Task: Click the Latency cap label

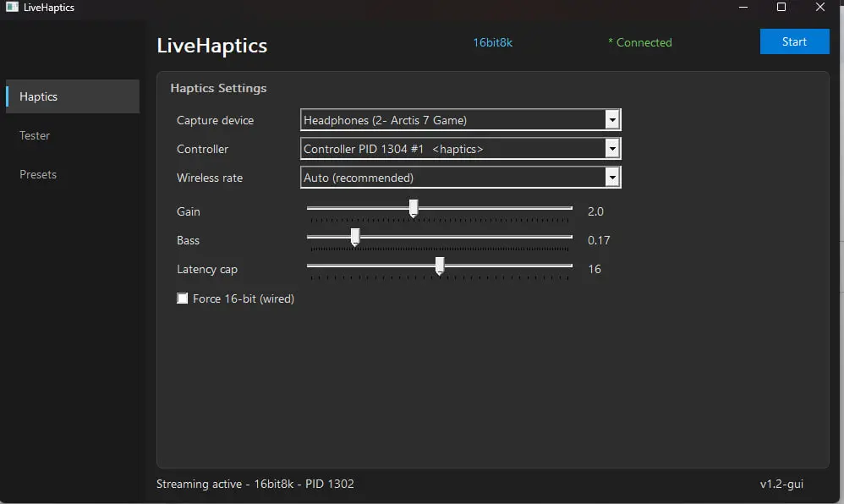Action: [207, 269]
